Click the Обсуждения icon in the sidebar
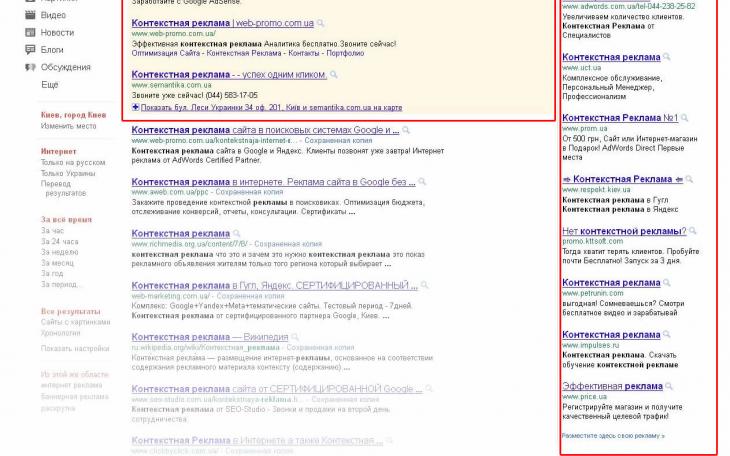 (30, 67)
